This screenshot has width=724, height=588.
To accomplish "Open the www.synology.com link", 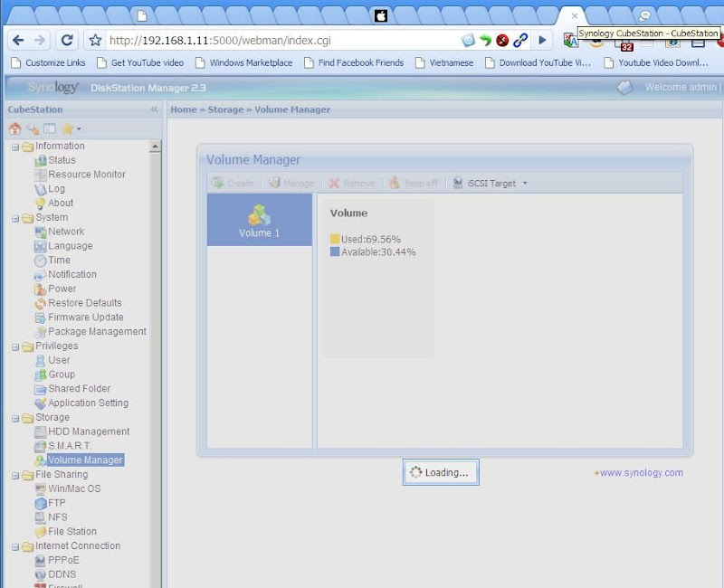I will pyautogui.click(x=642, y=471).
